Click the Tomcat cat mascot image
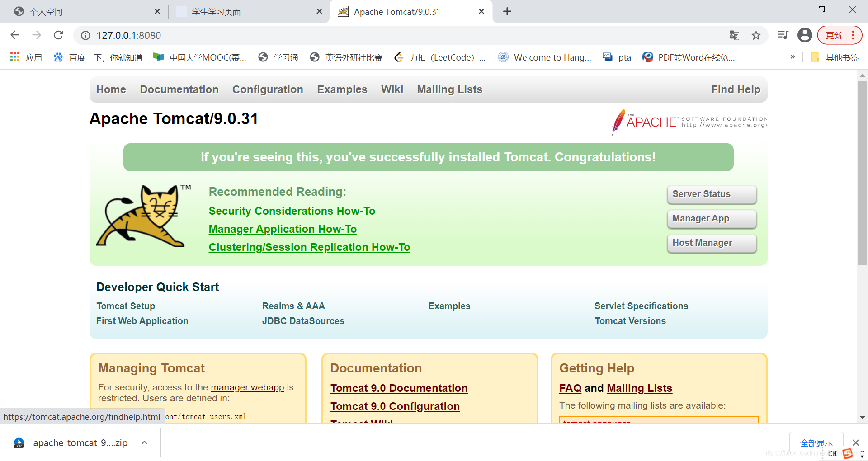The width and height of the screenshot is (868, 461). coord(143,216)
